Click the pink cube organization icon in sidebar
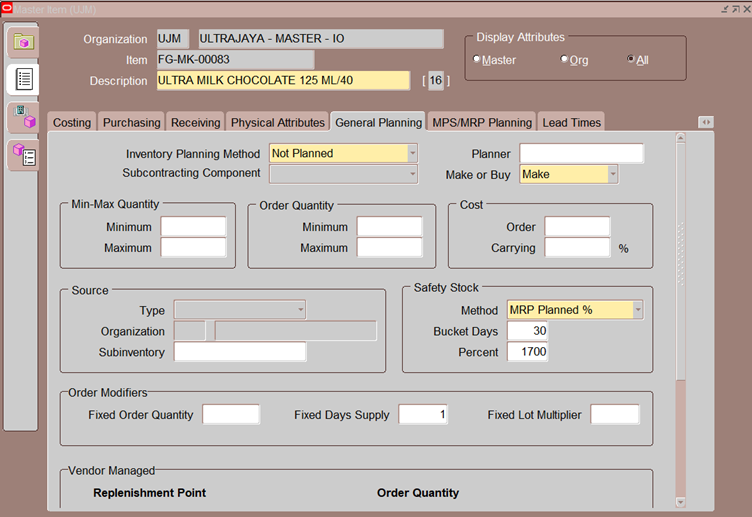Screen dimensions: 752x517 pos(24,118)
